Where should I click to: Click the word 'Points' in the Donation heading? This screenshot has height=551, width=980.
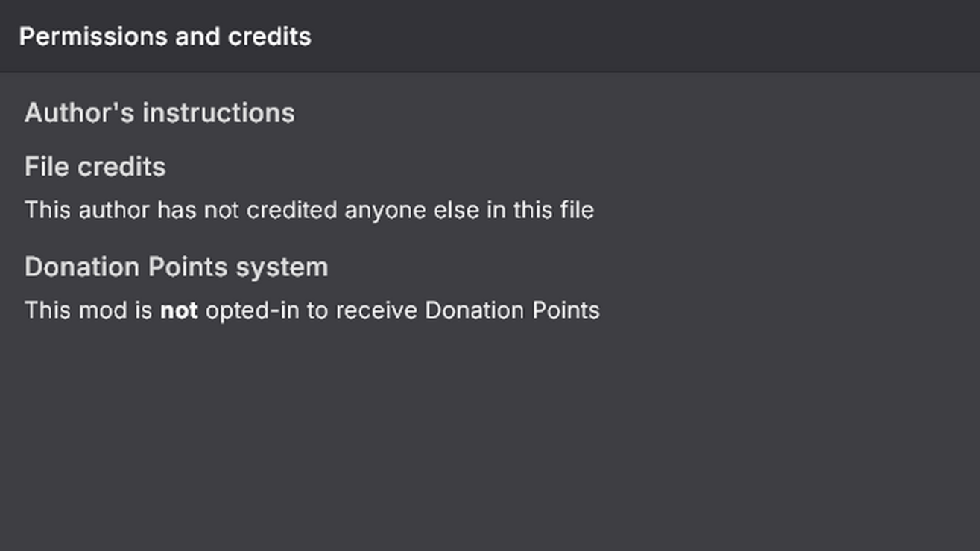point(191,267)
